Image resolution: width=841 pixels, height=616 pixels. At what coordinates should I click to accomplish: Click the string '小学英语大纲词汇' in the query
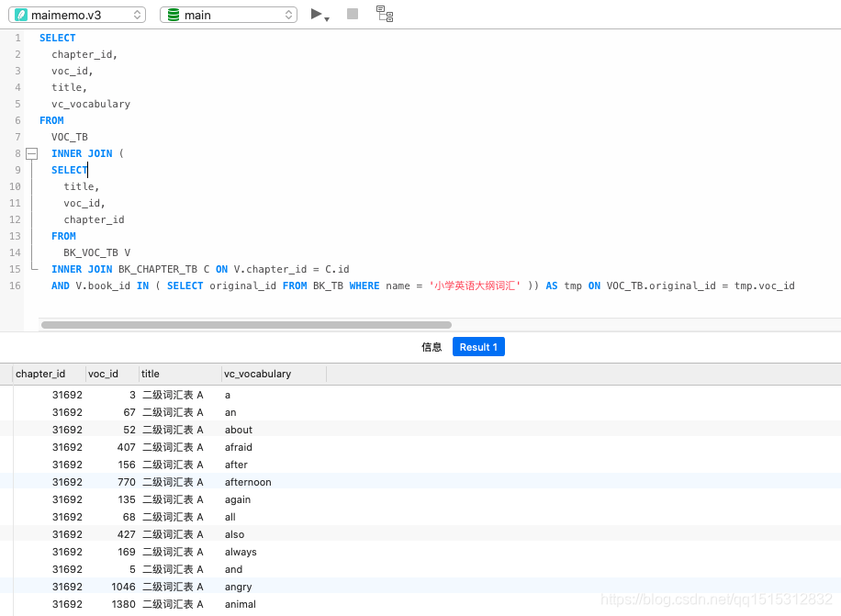[475, 286]
